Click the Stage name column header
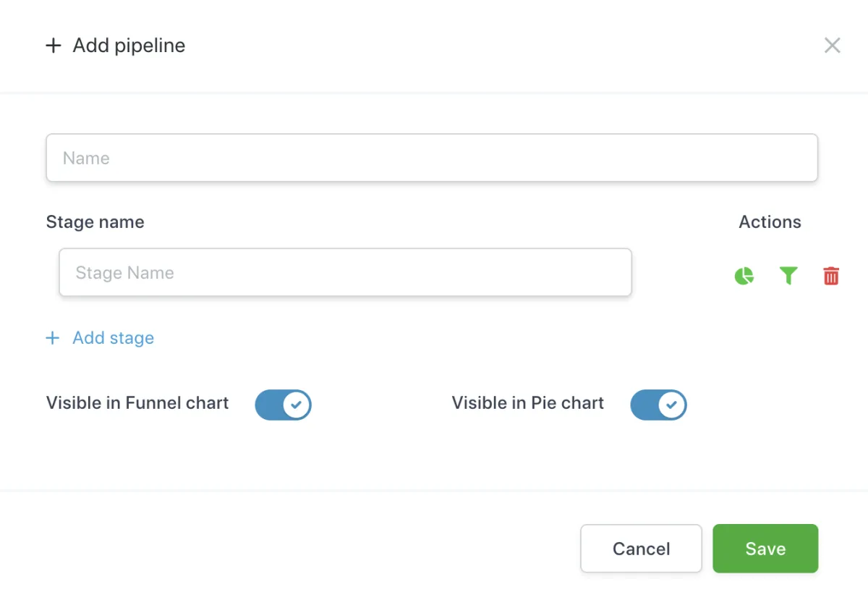Viewport: 868px width, 600px height. pos(95,222)
